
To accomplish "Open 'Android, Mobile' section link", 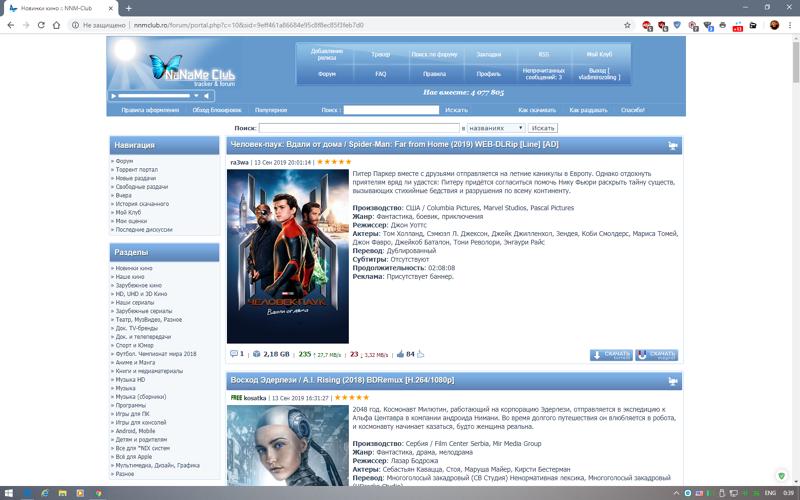I will click(135, 431).
